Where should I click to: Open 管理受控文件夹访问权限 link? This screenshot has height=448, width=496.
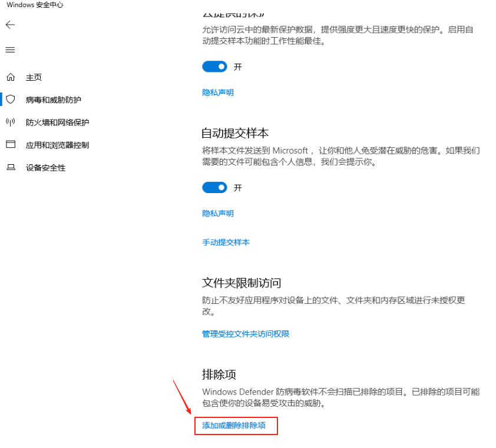(246, 334)
